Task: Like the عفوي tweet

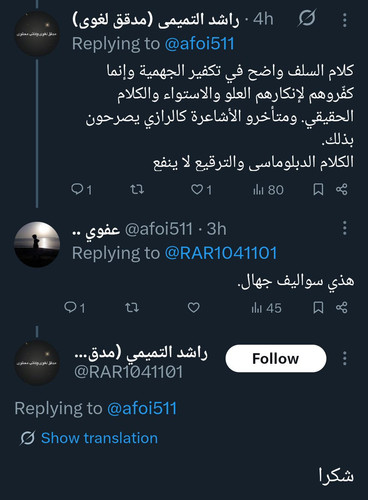Action: 194,307
